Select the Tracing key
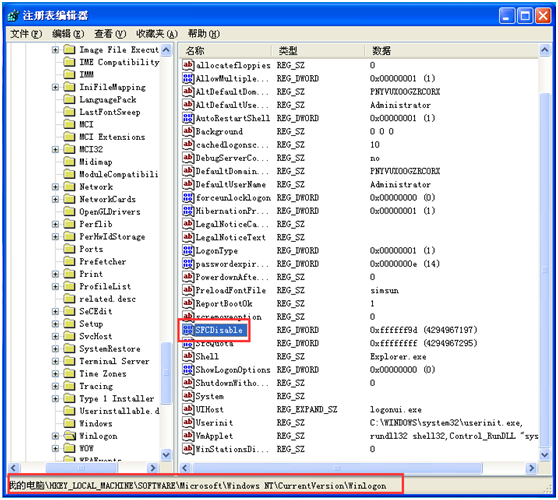Viewport: 558px width, 500px height. (96, 386)
